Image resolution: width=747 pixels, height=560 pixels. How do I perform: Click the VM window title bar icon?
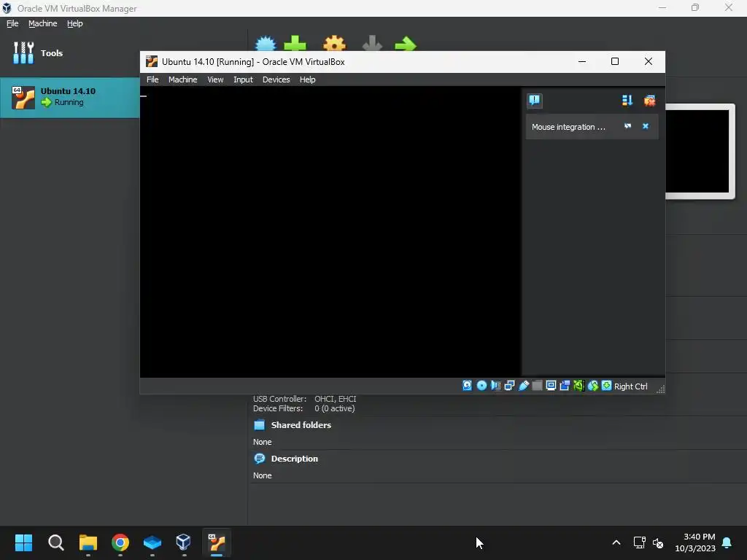click(152, 61)
